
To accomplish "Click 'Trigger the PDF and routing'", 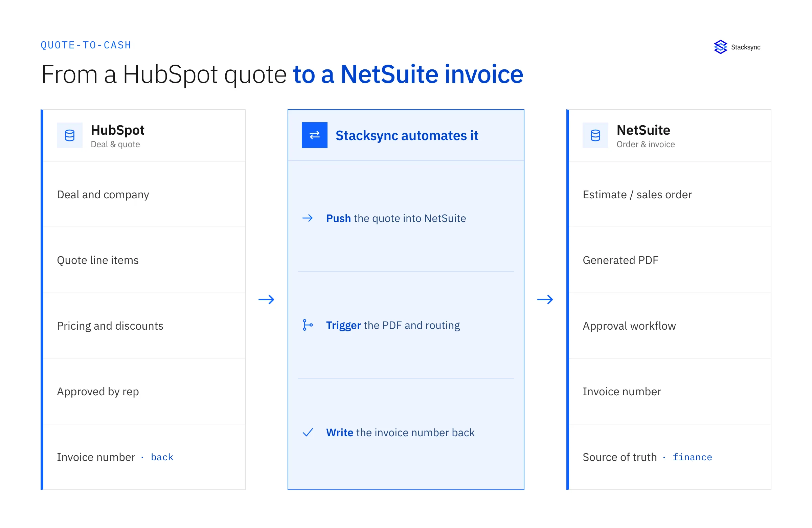I will pos(393,325).
